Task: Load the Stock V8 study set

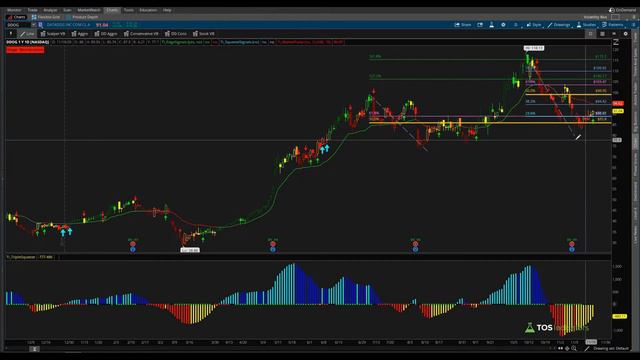Action: tap(203, 33)
